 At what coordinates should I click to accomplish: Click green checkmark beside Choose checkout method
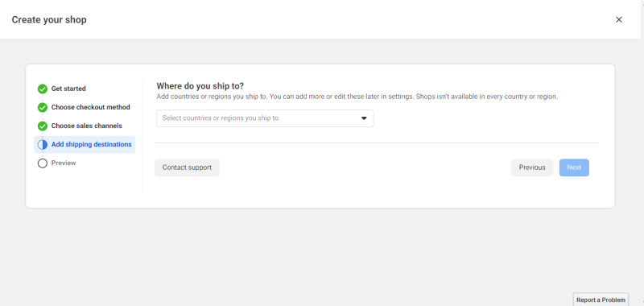coord(43,108)
